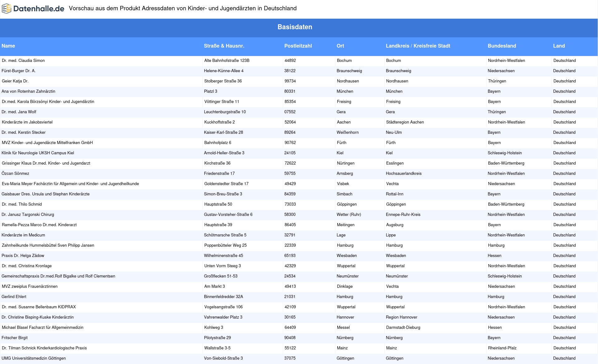Click the Özcan Sönmez entry

coord(15,174)
